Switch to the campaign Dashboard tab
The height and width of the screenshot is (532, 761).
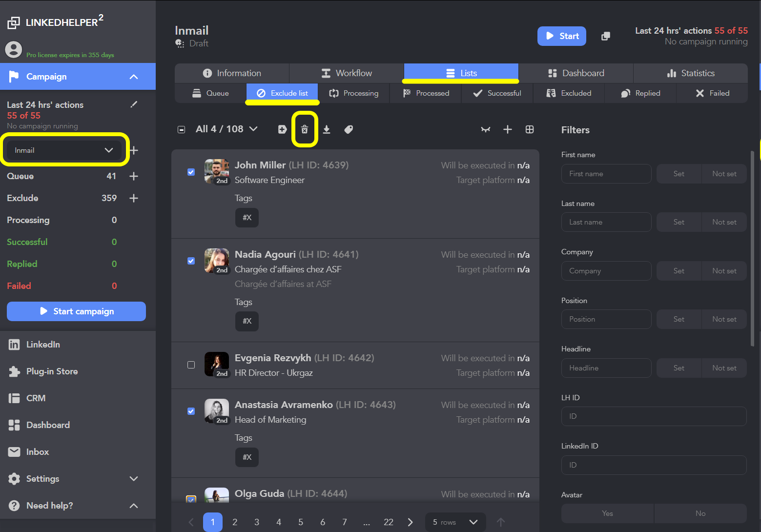(x=576, y=73)
